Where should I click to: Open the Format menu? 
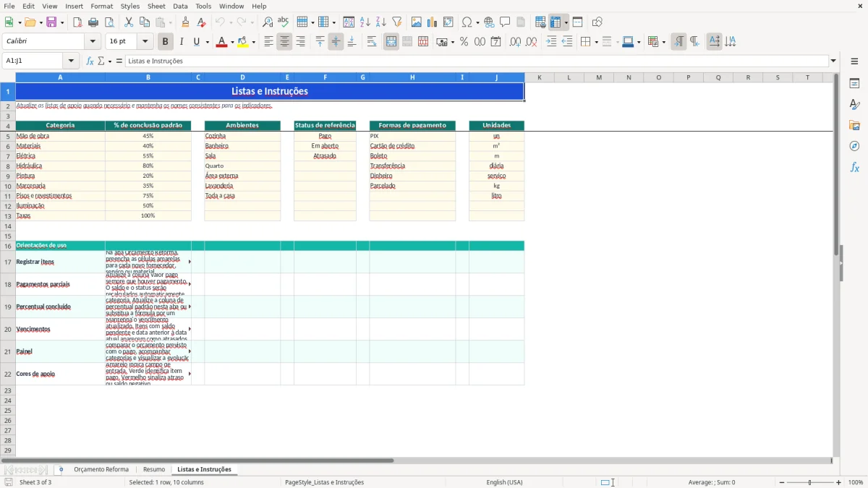click(101, 6)
